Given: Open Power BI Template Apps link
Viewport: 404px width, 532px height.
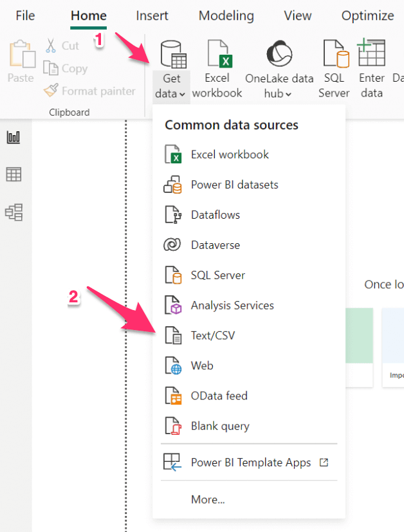Looking at the screenshot, I should (x=249, y=462).
